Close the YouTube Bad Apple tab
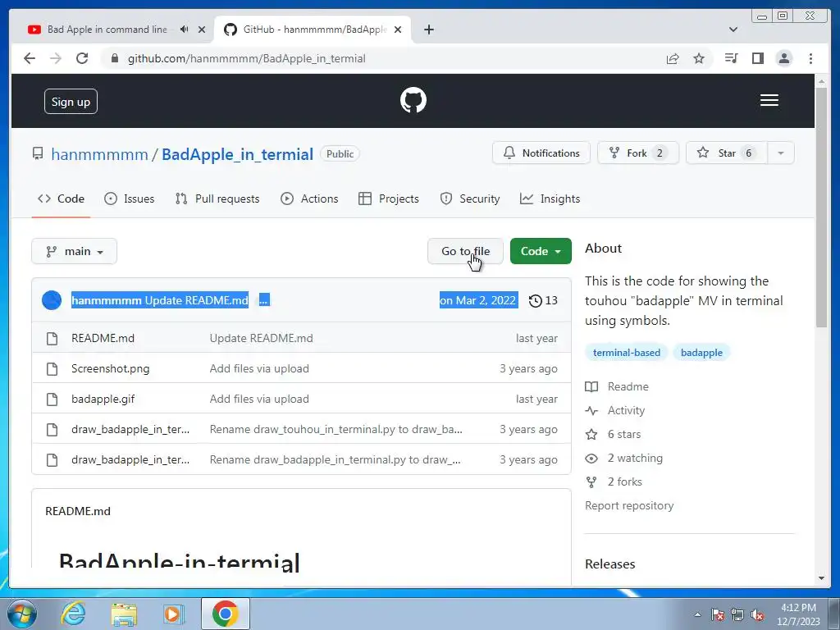Image resolution: width=840 pixels, height=630 pixels. click(x=202, y=30)
